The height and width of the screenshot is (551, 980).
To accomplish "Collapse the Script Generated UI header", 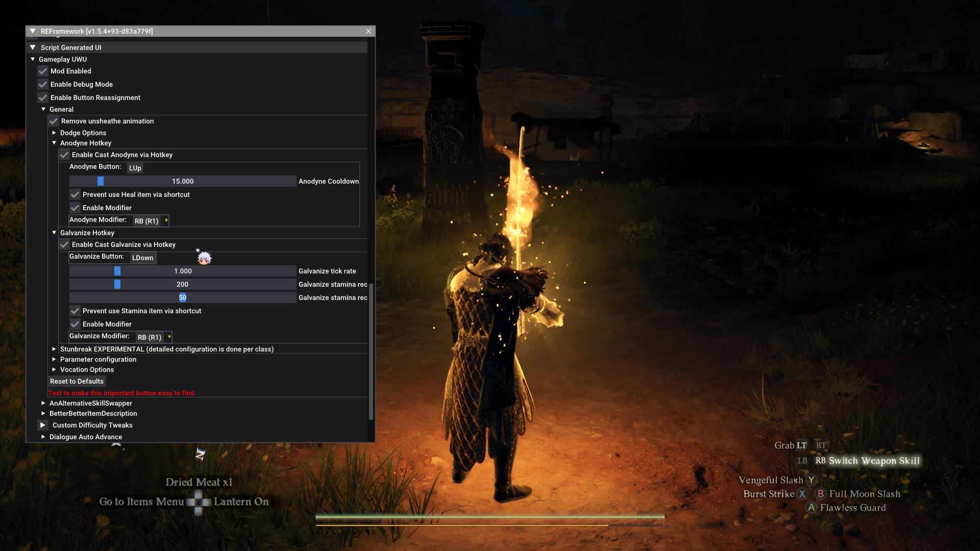I will (33, 47).
